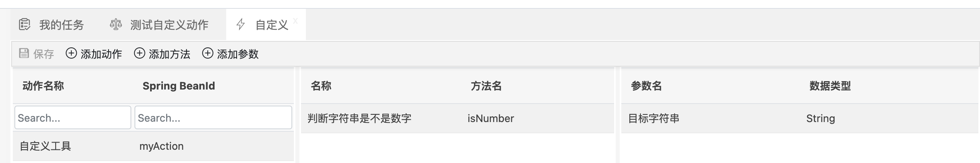
Task: Click the isNumber method name cell
Action: coord(490,118)
